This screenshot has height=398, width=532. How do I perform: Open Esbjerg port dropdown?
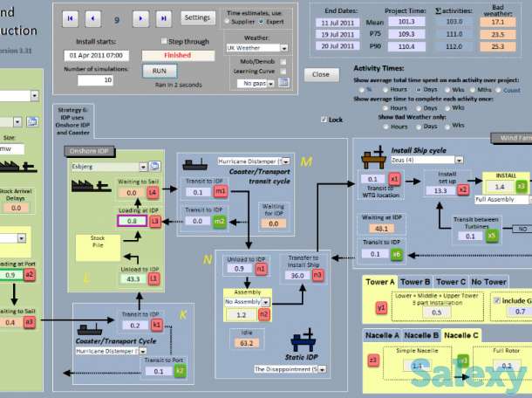[143, 167]
